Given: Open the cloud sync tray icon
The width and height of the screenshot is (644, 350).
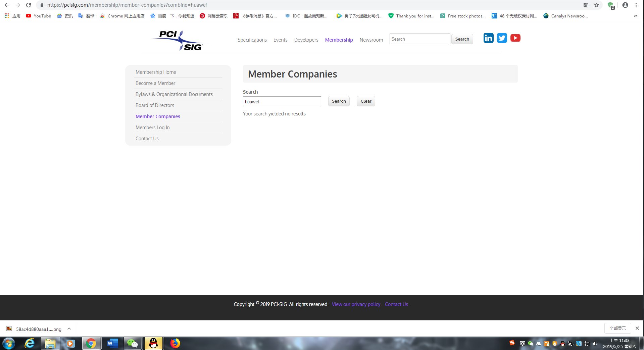Looking at the screenshot, I should point(539,344).
